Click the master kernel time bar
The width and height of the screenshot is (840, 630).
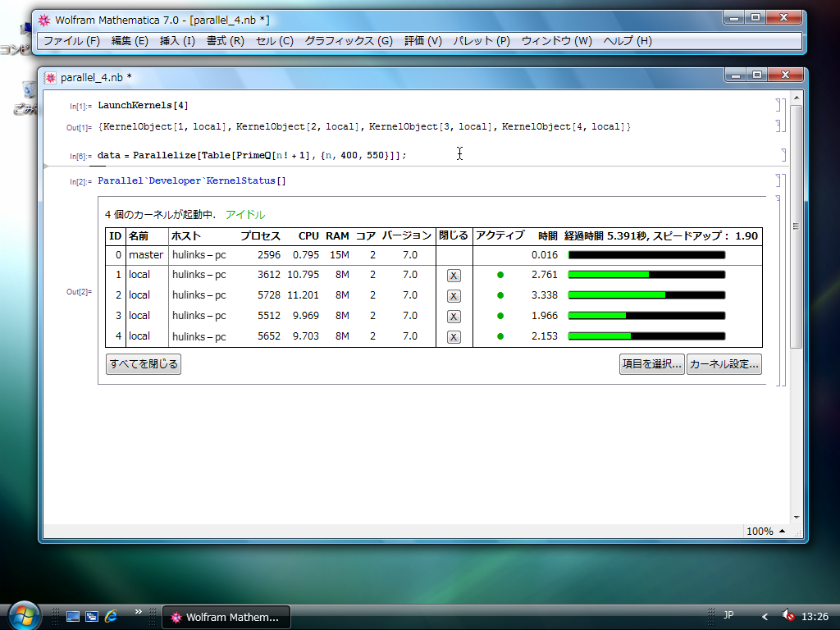pos(646,255)
